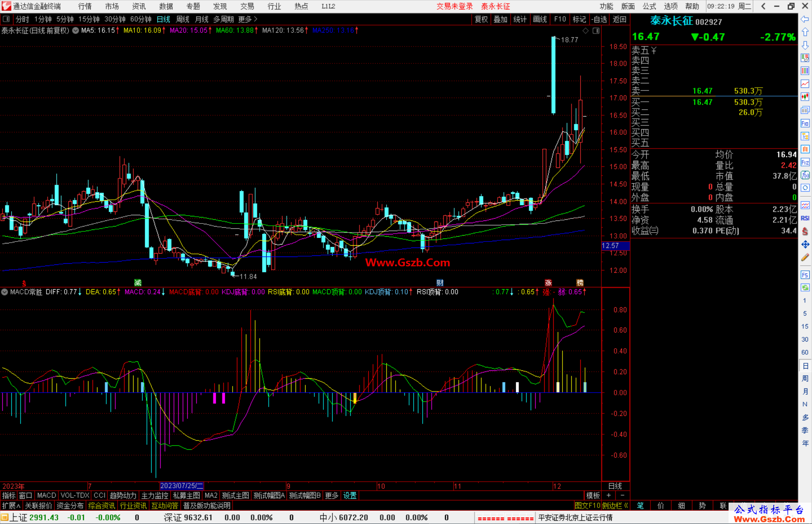Open the wavy indicator lines icon
The height and width of the screenshot is (524, 812).
coord(805,205)
